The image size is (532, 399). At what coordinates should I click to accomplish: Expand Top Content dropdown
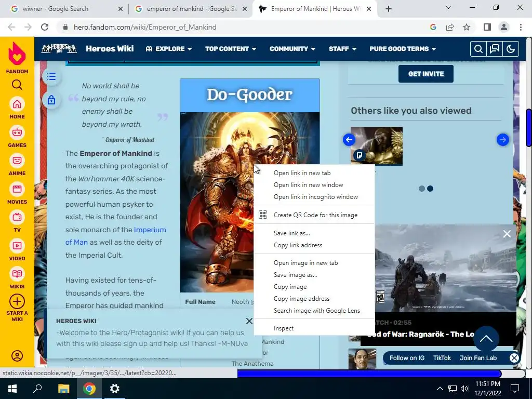pos(230,49)
